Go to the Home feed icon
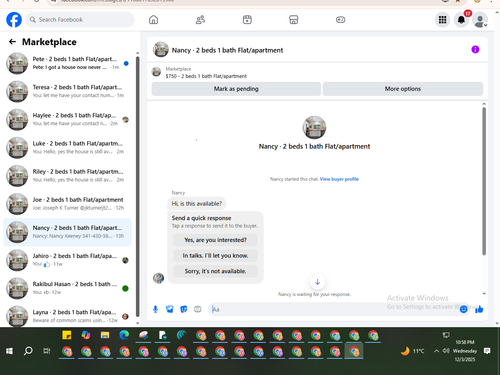This screenshot has height=375, width=500. pos(153,20)
